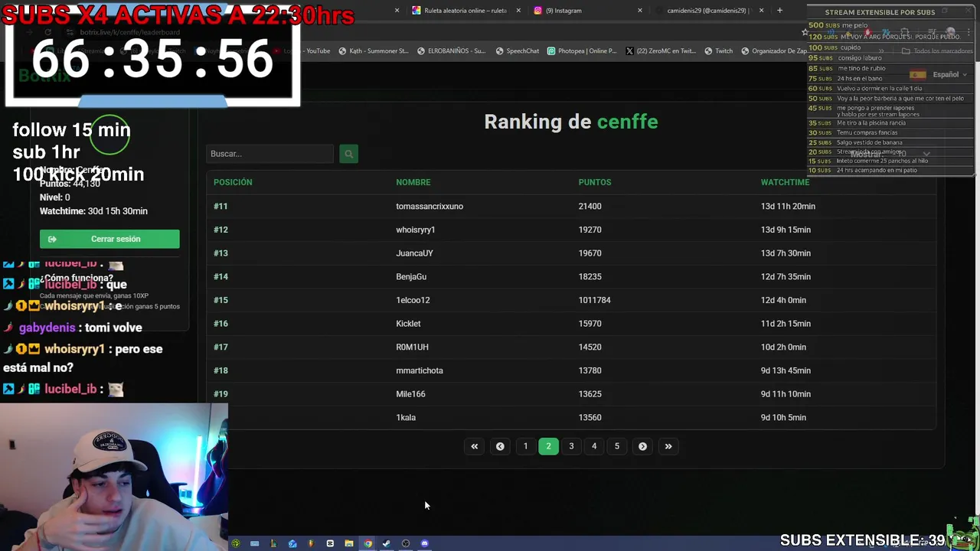Select player name Mile166
The image size is (980, 551).
click(x=410, y=394)
